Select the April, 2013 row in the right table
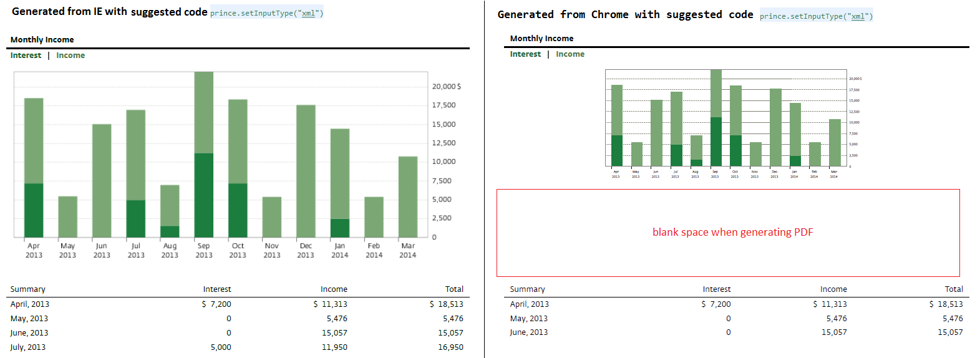 529,304
